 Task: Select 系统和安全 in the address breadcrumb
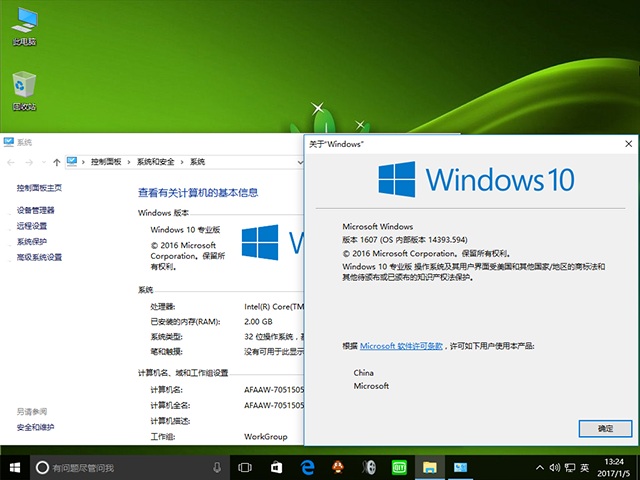pos(155,161)
